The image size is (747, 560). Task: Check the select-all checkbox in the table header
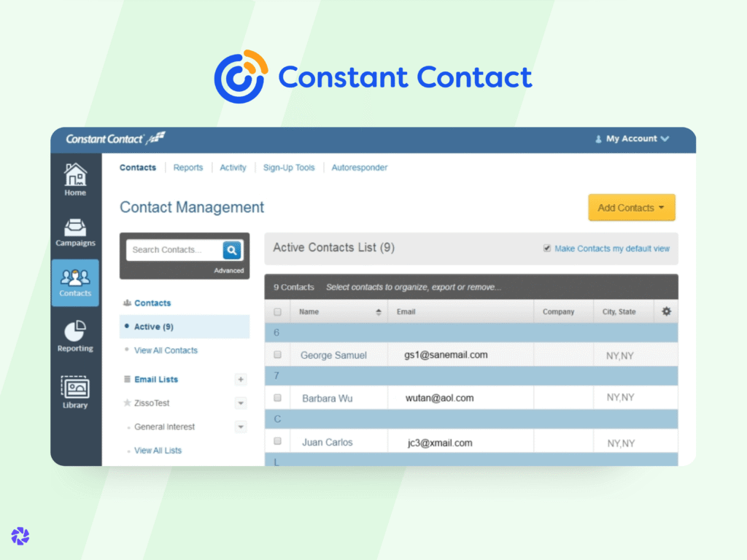[278, 311]
